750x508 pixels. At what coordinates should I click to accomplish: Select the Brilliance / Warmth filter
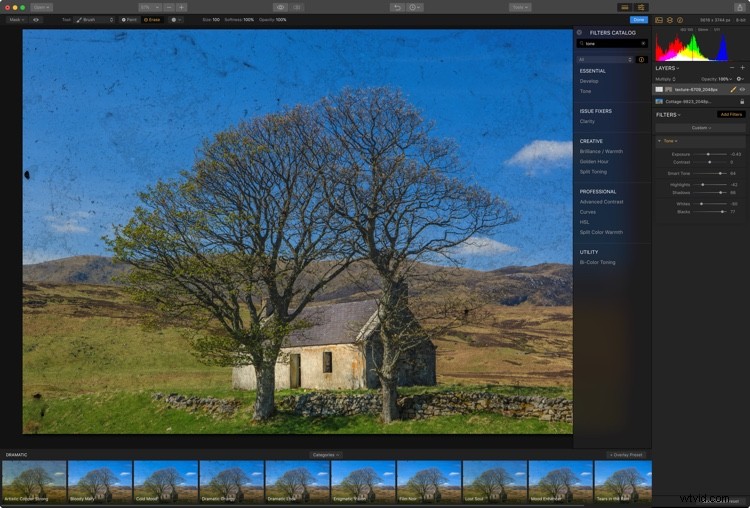point(601,151)
